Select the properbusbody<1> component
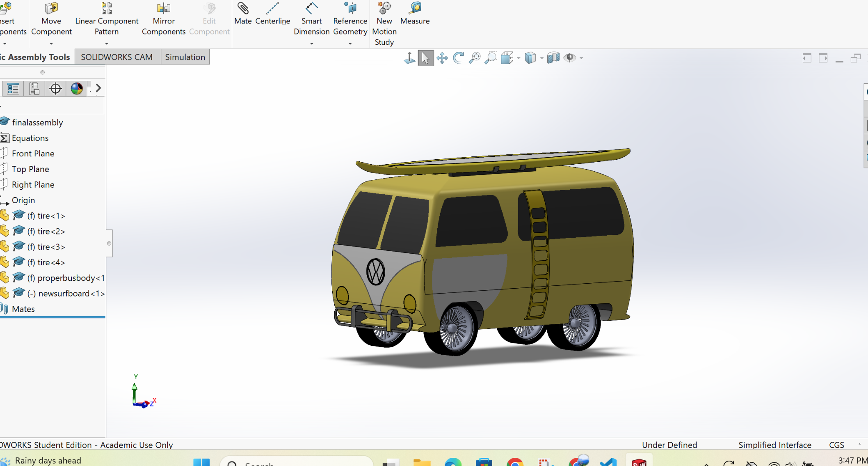This screenshot has height=466, width=868. pyautogui.click(x=66, y=278)
